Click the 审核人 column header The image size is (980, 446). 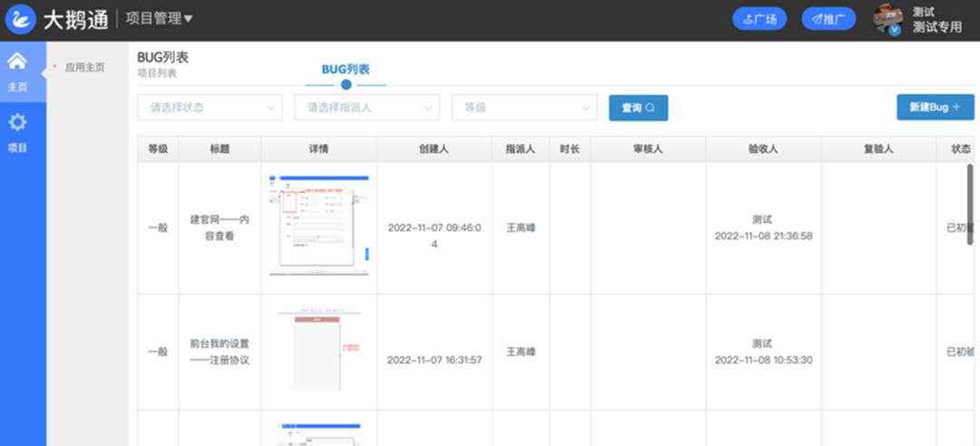click(x=648, y=150)
